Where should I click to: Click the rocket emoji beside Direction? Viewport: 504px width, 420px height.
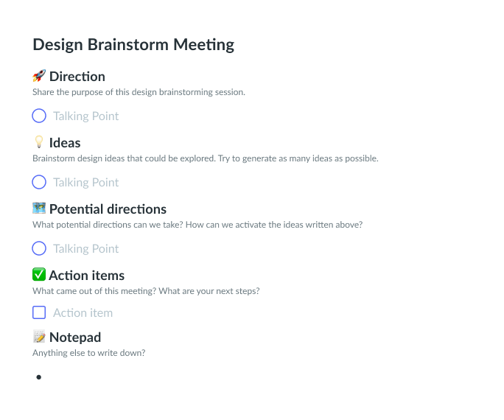click(39, 76)
